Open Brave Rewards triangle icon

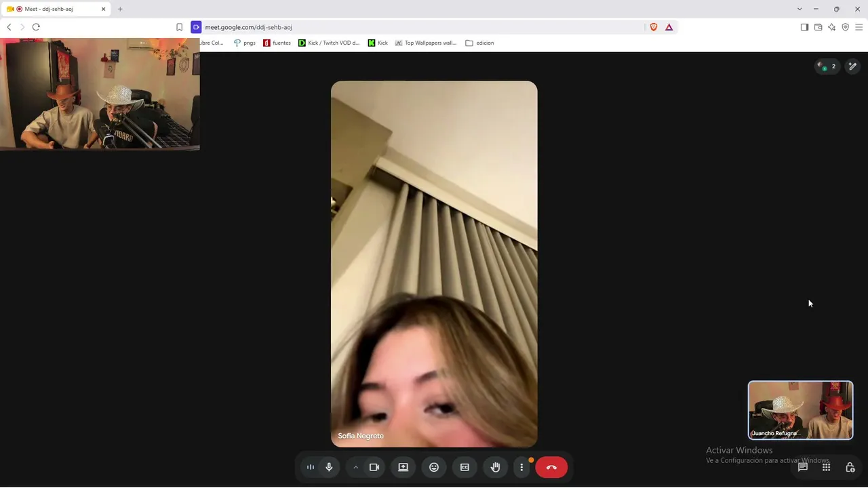tap(669, 27)
